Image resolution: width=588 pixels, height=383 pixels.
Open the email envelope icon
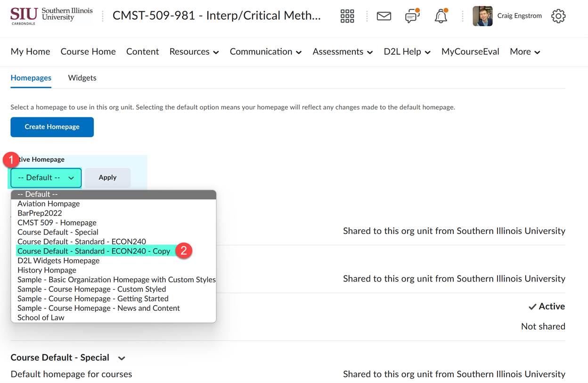click(x=384, y=16)
